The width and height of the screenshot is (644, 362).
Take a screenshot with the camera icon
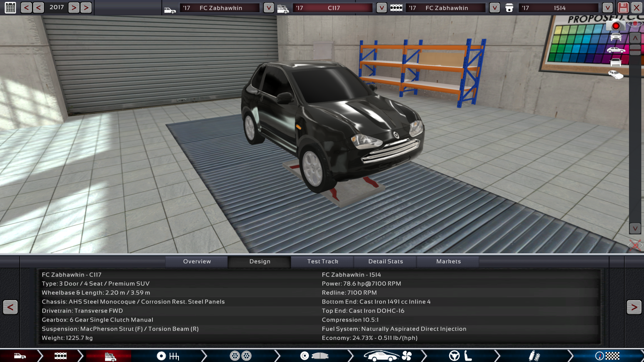[616, 25]
